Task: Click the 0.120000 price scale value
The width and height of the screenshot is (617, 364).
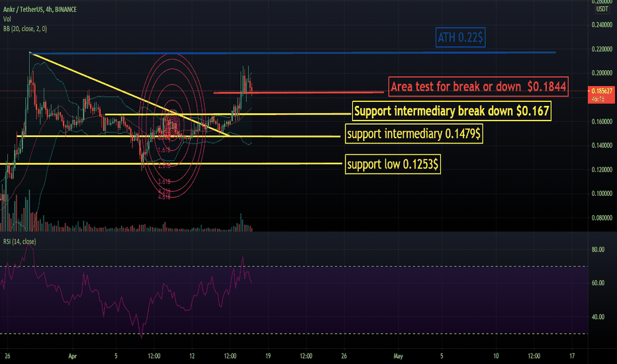Action: (x=602, y=169)
